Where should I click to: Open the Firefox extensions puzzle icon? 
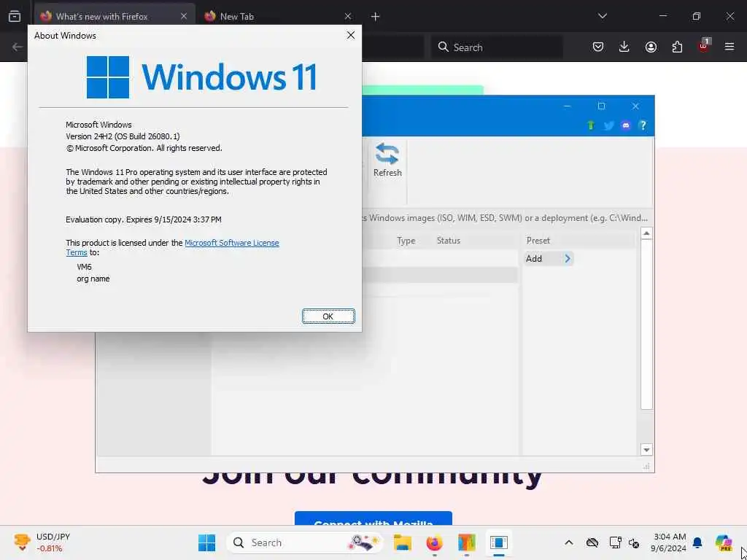coord(677,47)
